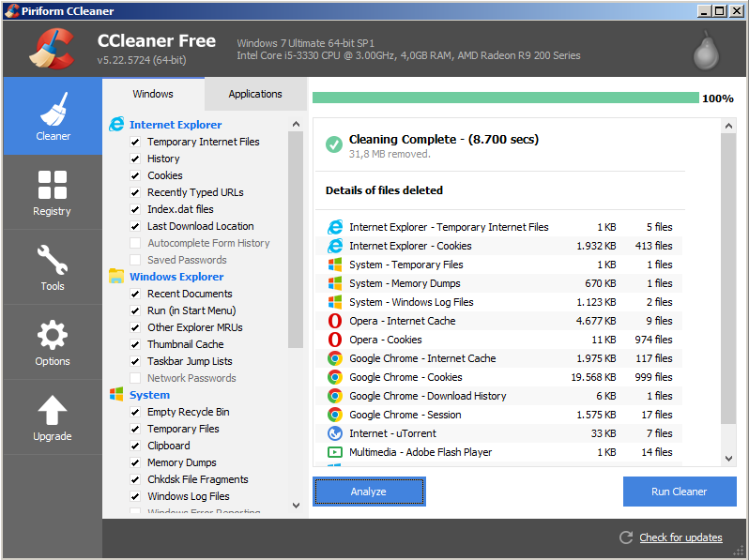Click the refresh icon beside Check for updates
This screenshot has width=749, height=560.
tap(626, 537)
